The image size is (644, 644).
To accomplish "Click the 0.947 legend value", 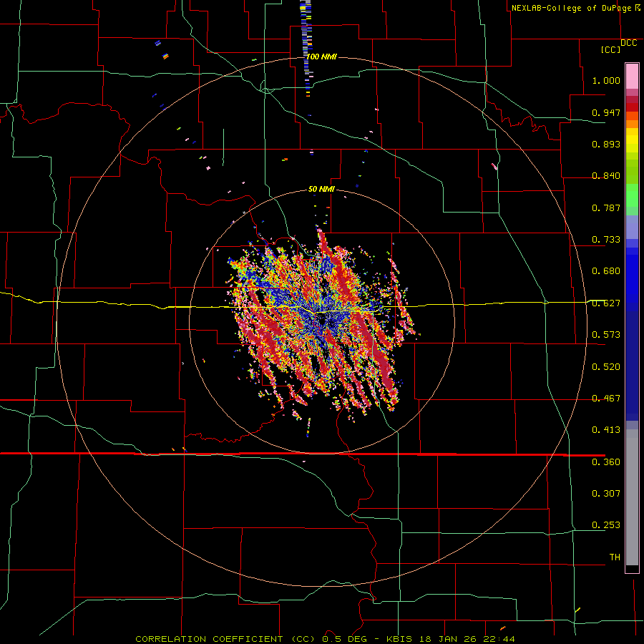I will 606,112.
